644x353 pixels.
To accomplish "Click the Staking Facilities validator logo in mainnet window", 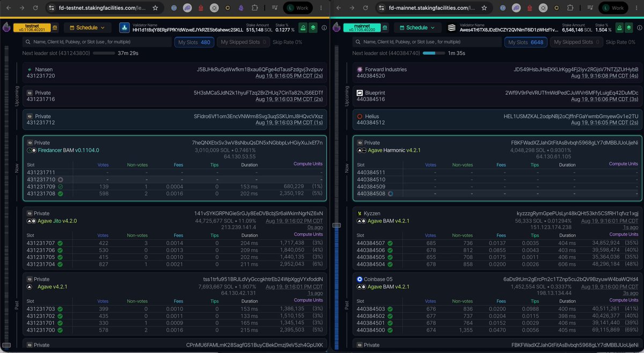I will point(452,27).
